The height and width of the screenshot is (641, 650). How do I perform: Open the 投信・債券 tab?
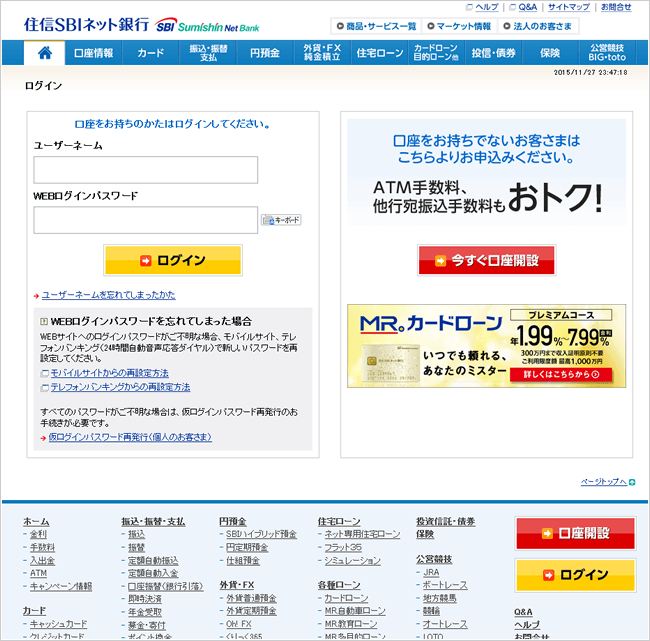tap(493, 53)
